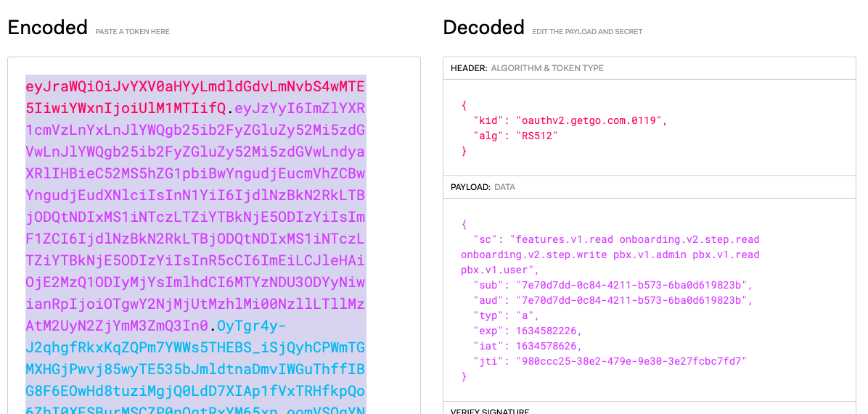The height and width of the screenshot is (414, 868).
Task: Click the "typ": "a" line
Action: tap(506, 315)
